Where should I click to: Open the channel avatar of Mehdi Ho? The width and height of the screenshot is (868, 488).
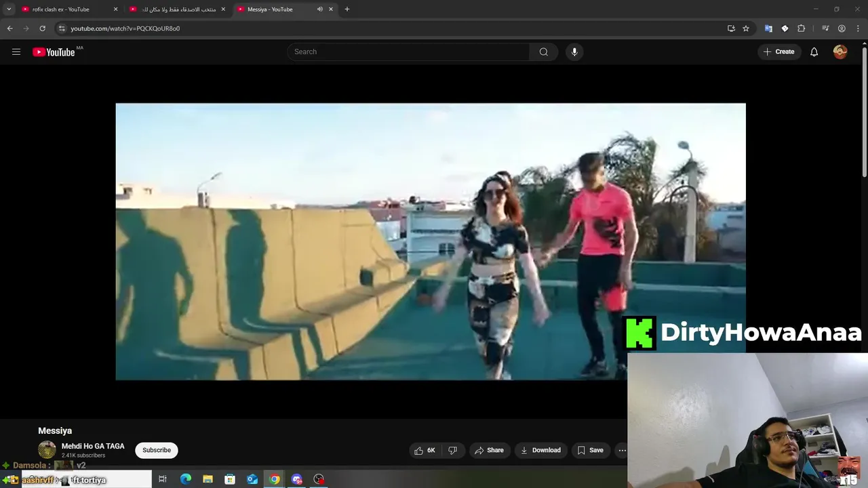(47, 450)
